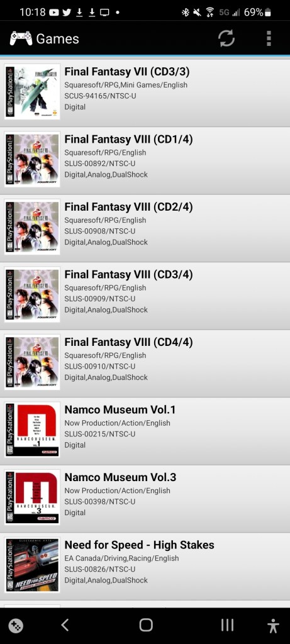Tap the Namco Museum Vol.3 cover image
This screenshot has width=290, height=644.
click(x=33, y=497)
